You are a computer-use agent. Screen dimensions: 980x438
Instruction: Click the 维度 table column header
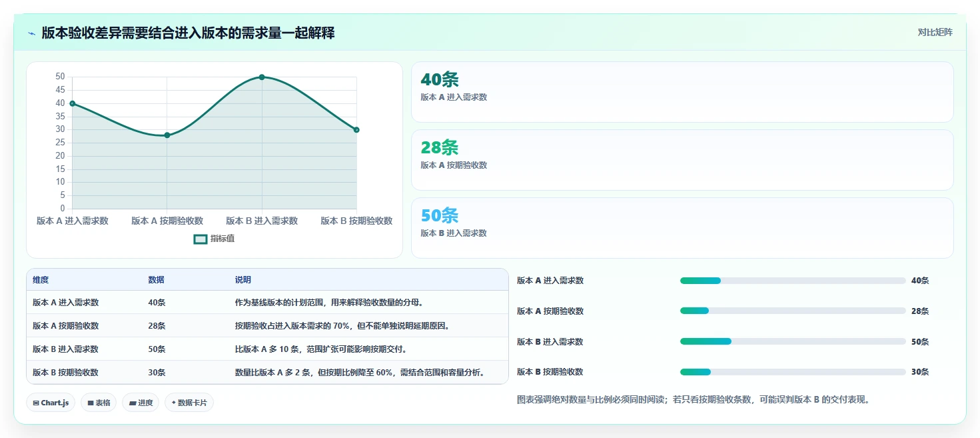coord(41,280)
